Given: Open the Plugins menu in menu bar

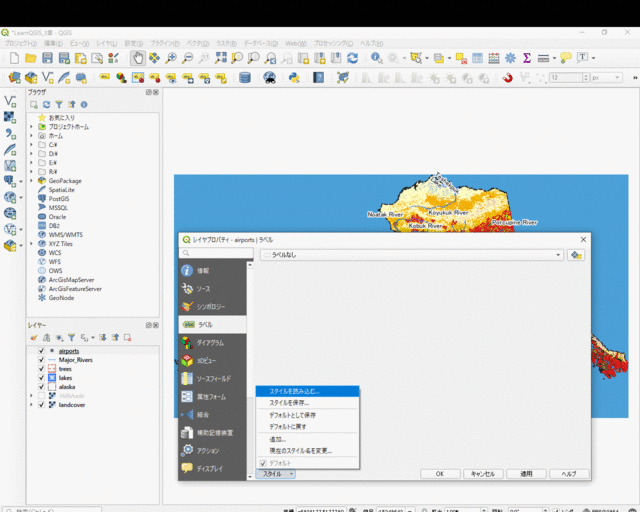Looking at the screenshot, I should coord(164,43).
